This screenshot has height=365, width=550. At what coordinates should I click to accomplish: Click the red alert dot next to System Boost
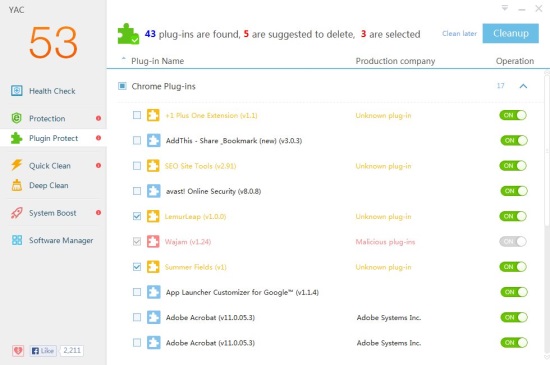click(x=99, y=212)
